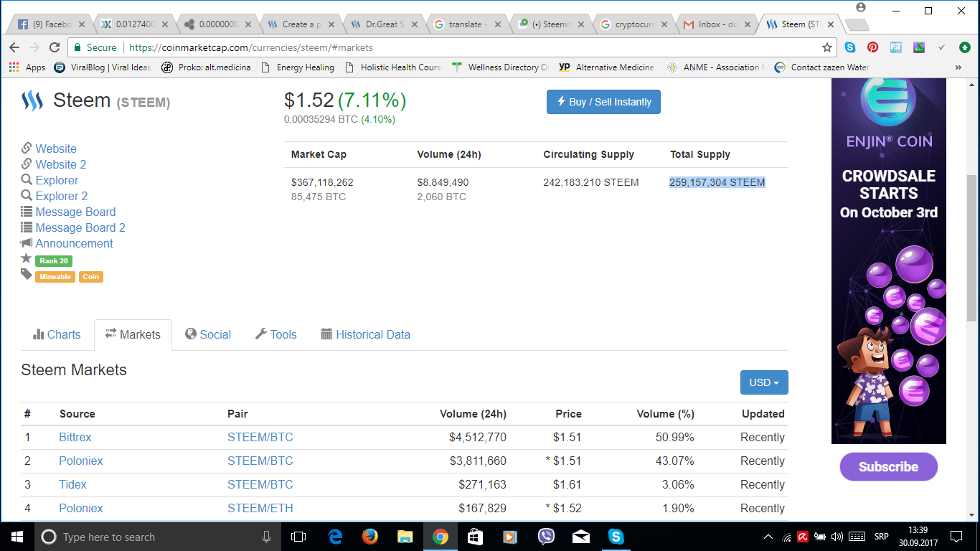Open Skype from the taskbar

coord(616,537)
